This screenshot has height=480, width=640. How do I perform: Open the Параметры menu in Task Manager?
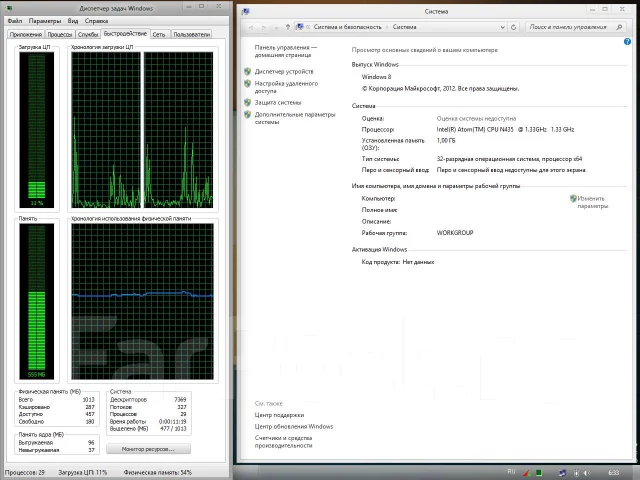tap(45, 21)
